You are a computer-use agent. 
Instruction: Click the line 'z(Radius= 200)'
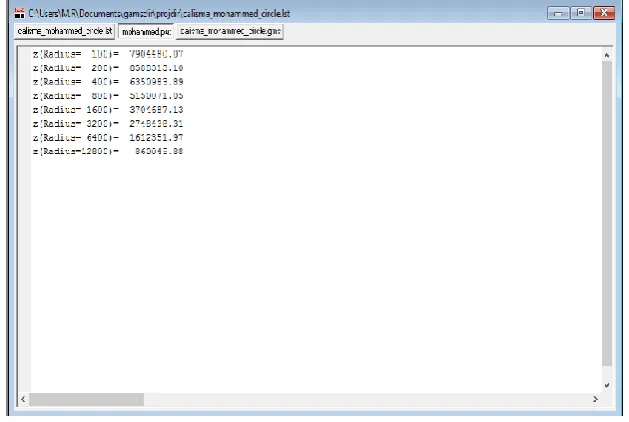tap(108, 68)
